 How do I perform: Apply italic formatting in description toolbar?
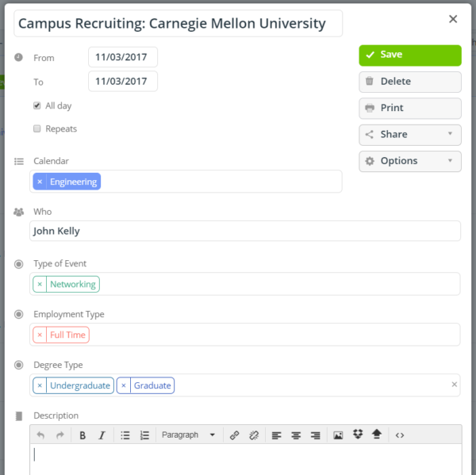[102, 435]
